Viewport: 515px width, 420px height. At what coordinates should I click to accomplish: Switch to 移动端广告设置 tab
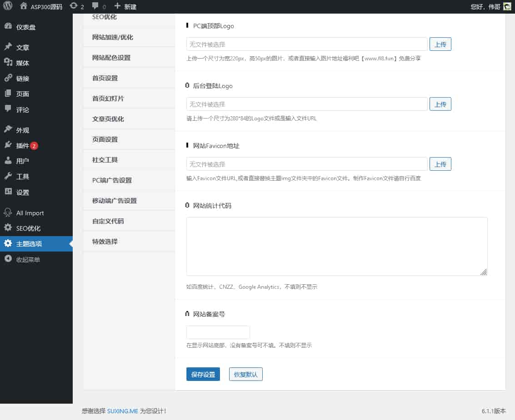click(129, 201)
